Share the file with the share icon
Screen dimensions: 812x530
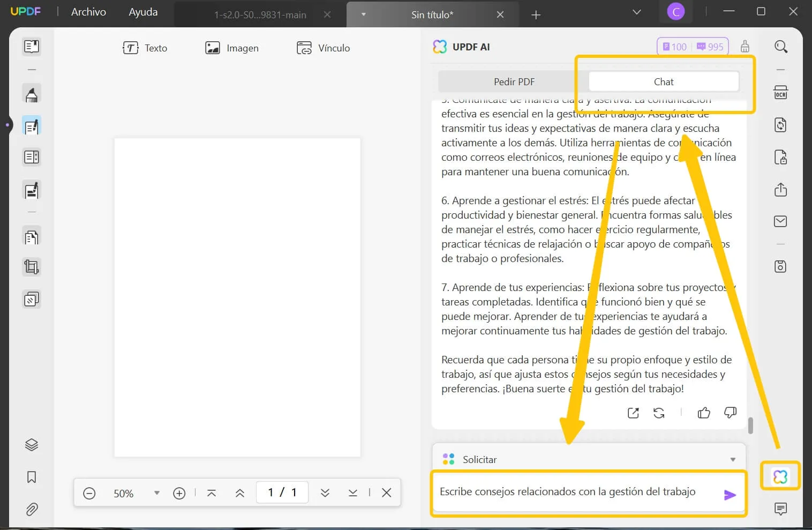[781, 190]
